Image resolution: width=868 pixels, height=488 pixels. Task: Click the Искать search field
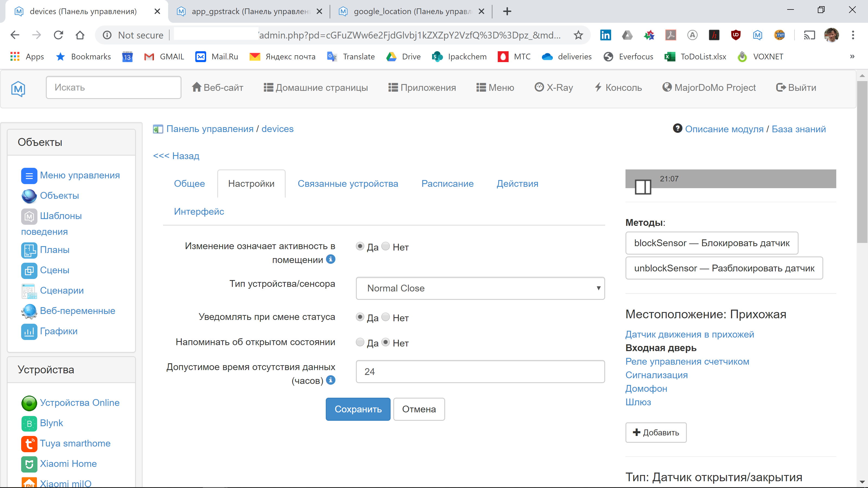click(113, 87)
